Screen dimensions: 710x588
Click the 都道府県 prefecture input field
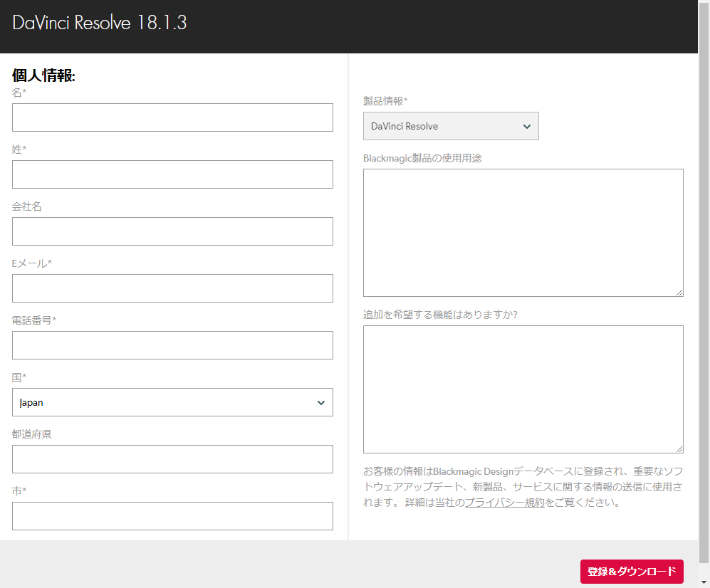coord(172,459)
